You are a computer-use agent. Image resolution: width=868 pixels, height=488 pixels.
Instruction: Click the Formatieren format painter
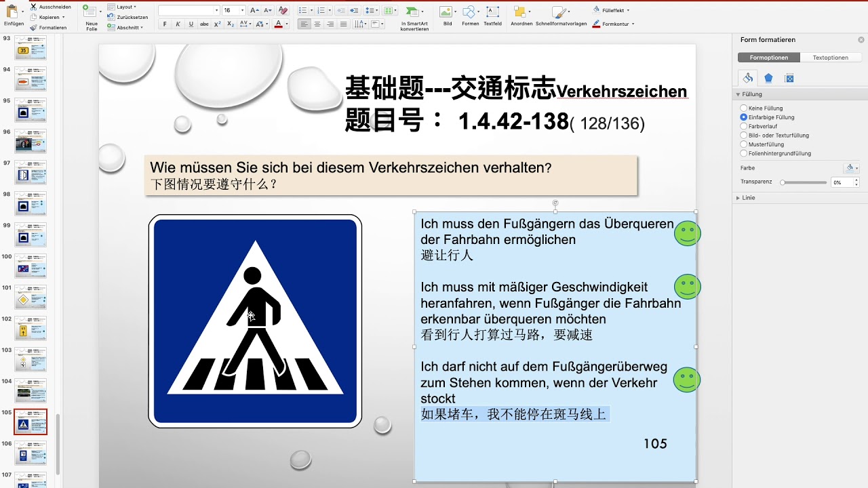(48, 28)
